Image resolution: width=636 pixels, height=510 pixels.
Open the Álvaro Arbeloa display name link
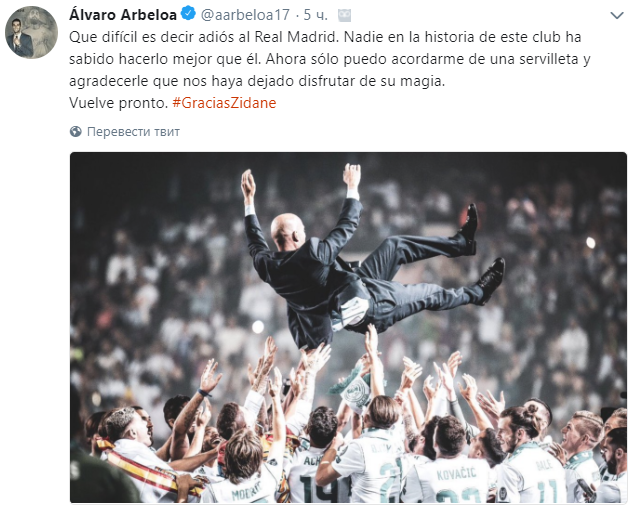123,15
